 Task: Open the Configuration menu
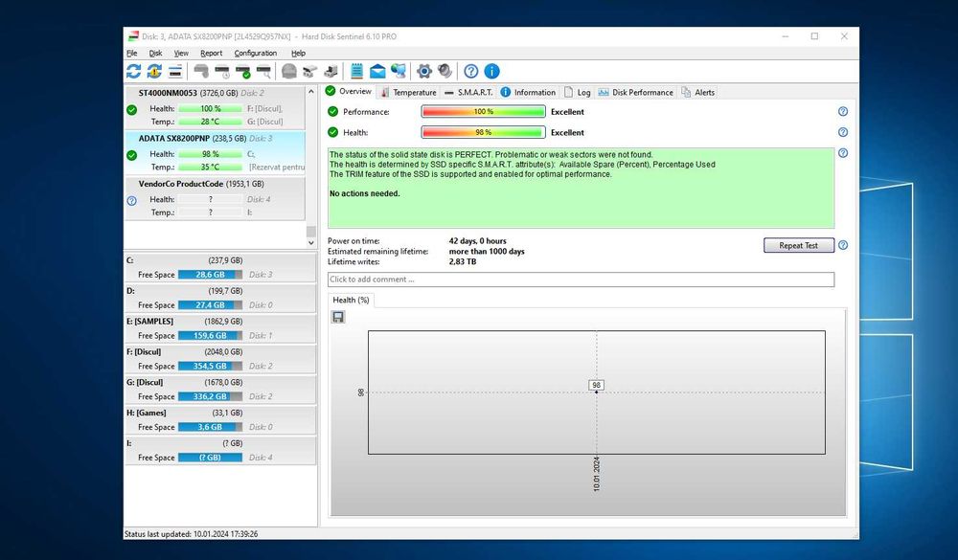coord(256,54)
